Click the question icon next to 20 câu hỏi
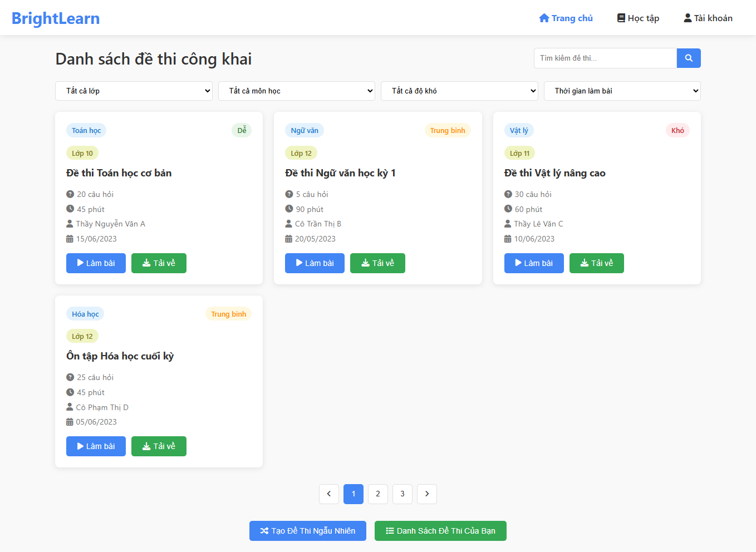The width and height of the screenshot is (756, 552). [x=70, y=194]
